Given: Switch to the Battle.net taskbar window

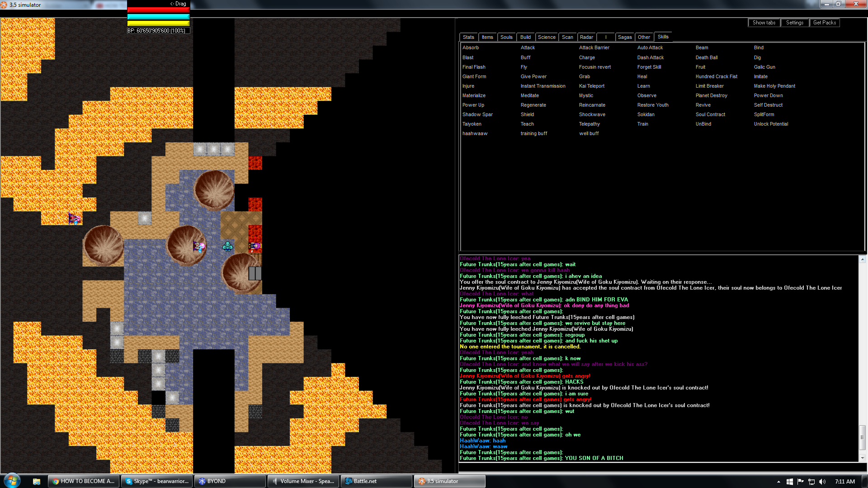Looking at the screenshot, I should tap(377, 481).
